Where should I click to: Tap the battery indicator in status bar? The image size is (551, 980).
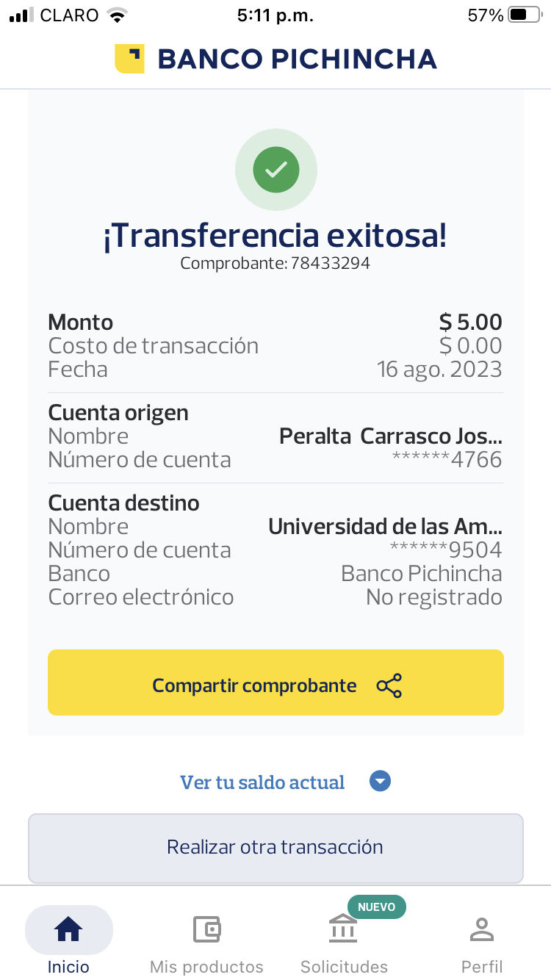coord(524,15)
